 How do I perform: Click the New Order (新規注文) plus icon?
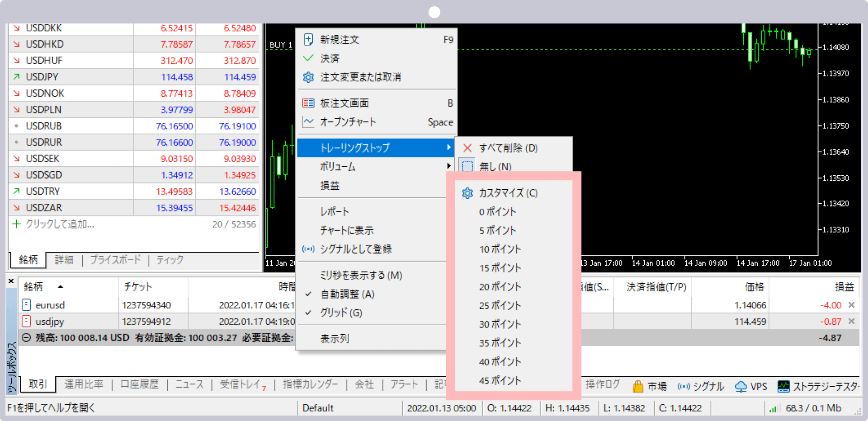click(308, 40)
